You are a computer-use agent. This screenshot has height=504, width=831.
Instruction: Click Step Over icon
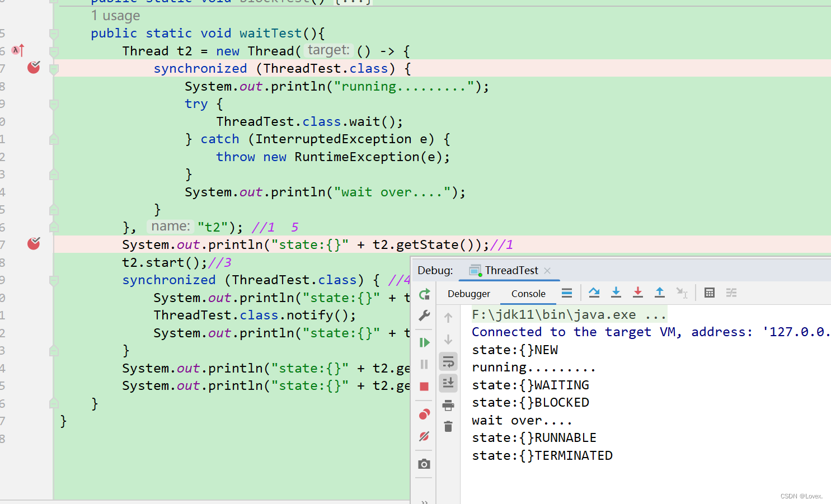[594, 293]
